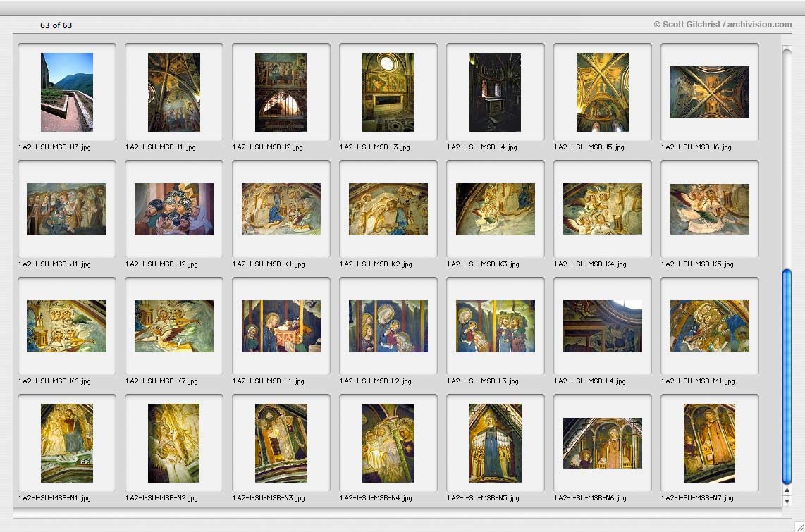Select thumbnail 1A2-I-SU-MSB-N1.jpg
This screenshot has width=805, height=532.
(67, 443)
